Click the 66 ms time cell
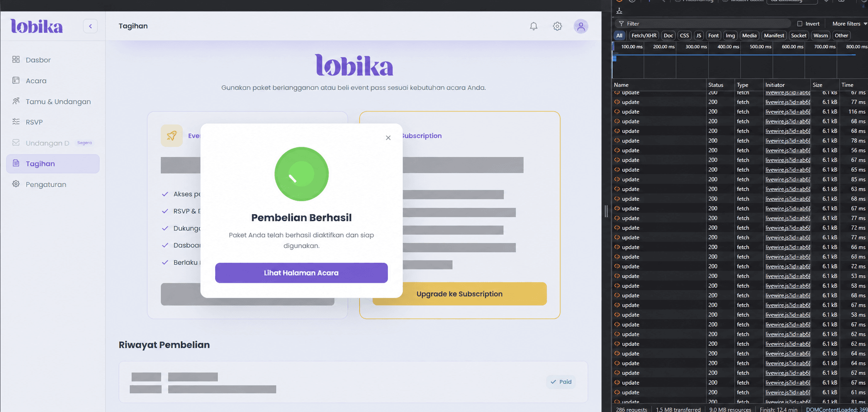868x412 pixels. tap(858, 247)
